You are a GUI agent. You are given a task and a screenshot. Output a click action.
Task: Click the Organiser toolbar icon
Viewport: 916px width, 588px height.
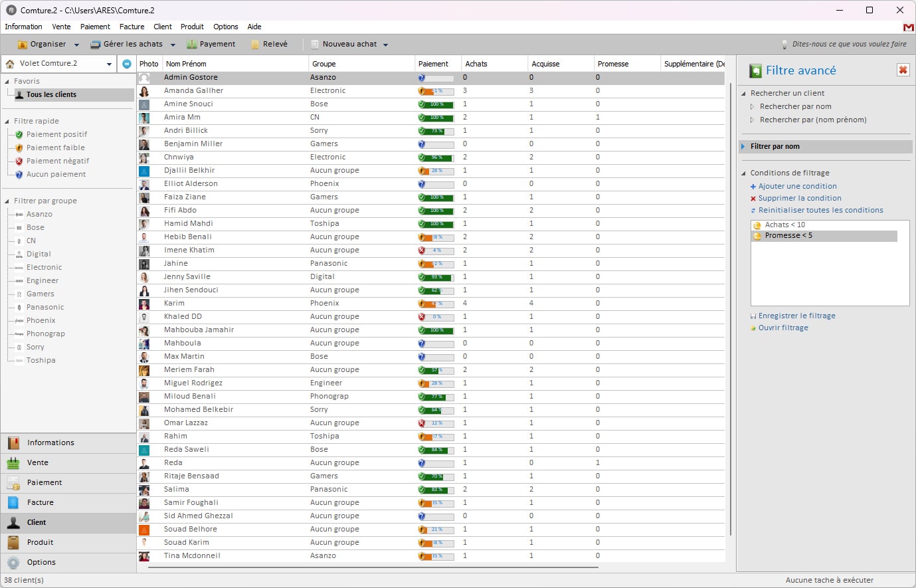click(23, 44)
